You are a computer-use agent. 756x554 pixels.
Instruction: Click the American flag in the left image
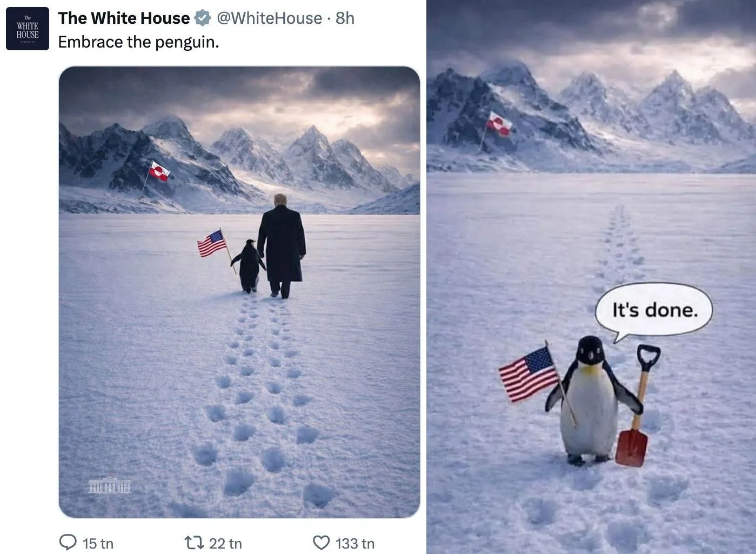[212, 243]
